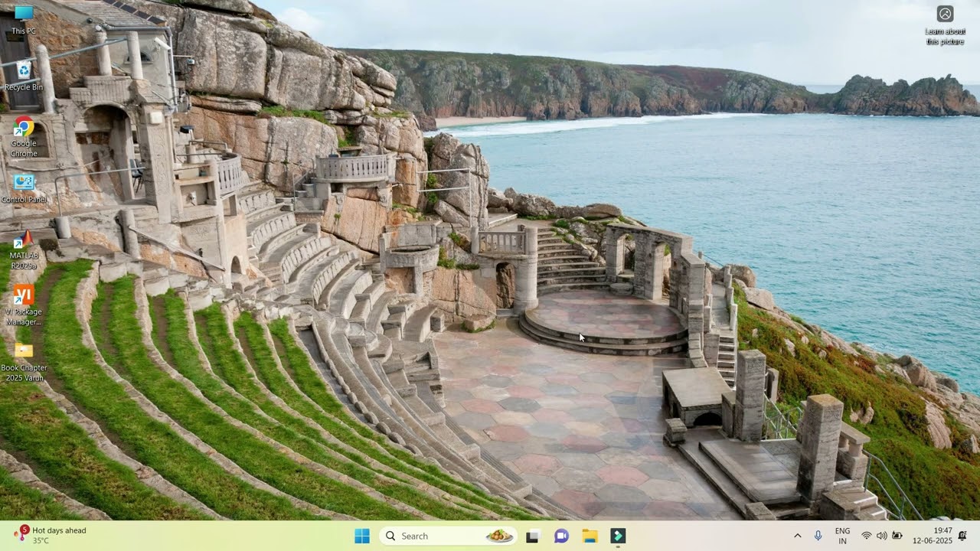Select the VI Package Manager shortcut
The height and width of the screenshot is (551, 980).
tap(24, 305)
